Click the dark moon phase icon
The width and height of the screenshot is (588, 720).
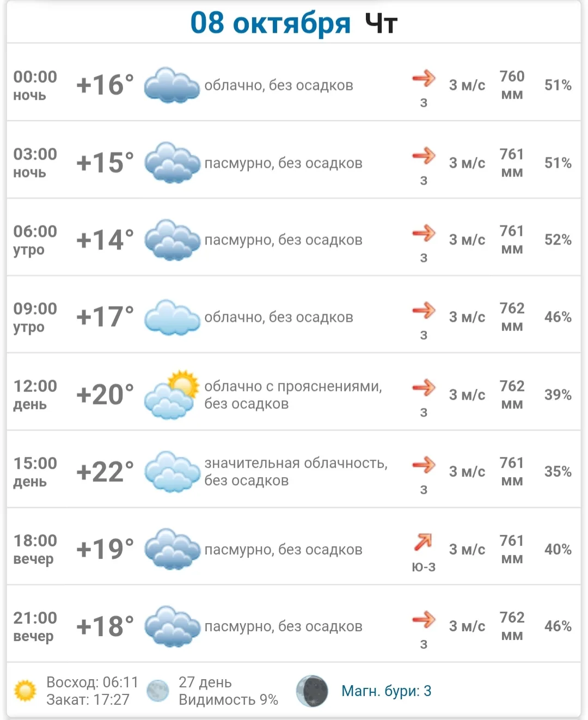(x=312, y=691)
